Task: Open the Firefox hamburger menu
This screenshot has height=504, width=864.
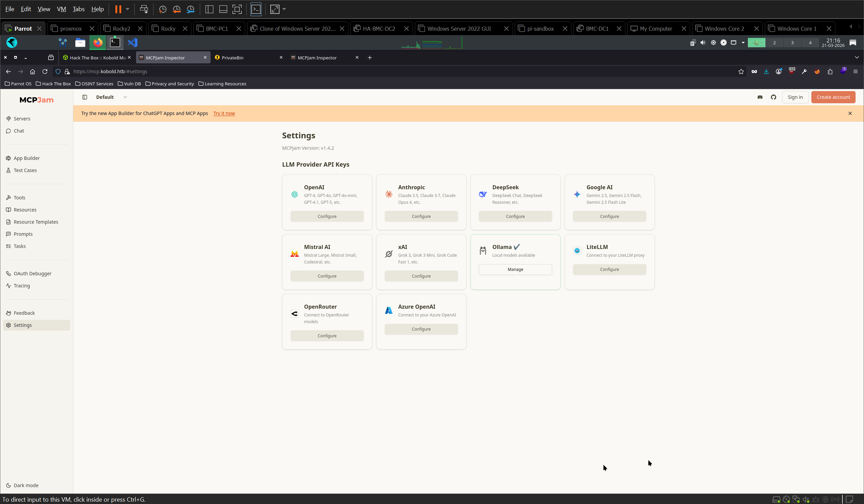Action: [x=855, y=72]
